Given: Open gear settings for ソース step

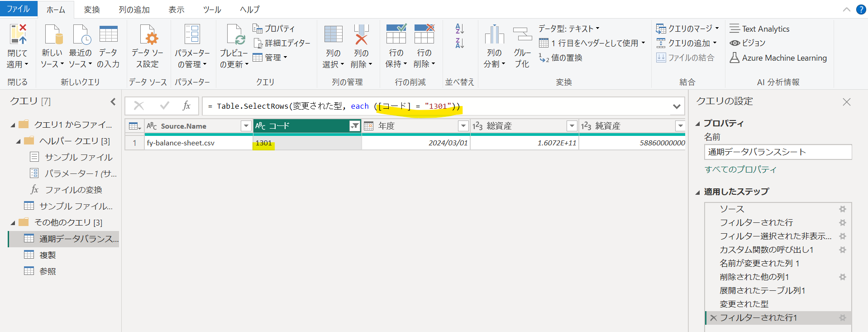Looking at the screenshot, I should 842,209.
